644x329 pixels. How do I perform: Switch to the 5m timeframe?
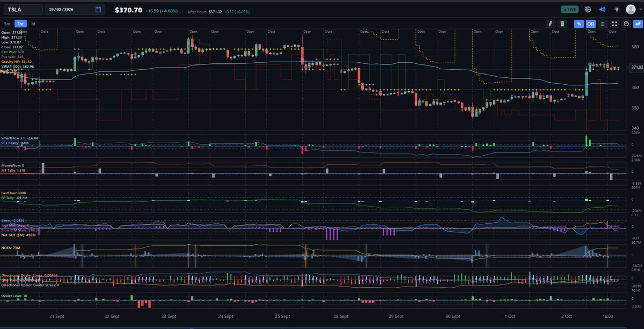coord(7,24)
